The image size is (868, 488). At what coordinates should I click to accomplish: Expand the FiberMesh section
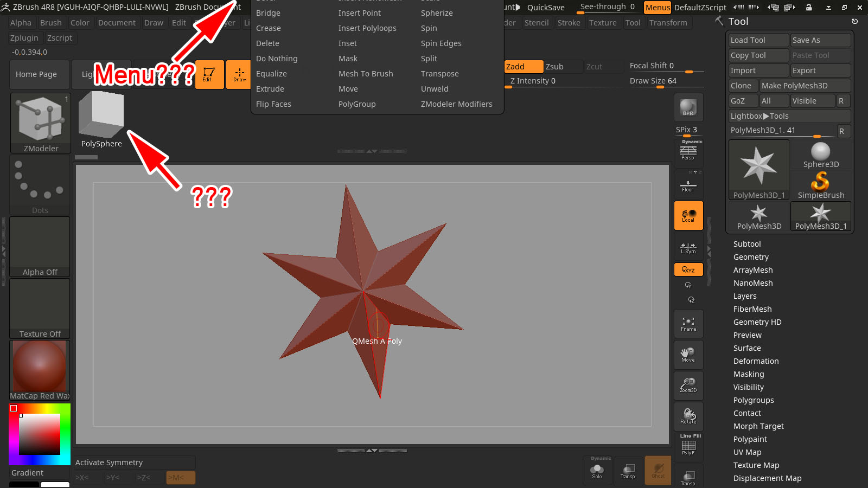752,309
